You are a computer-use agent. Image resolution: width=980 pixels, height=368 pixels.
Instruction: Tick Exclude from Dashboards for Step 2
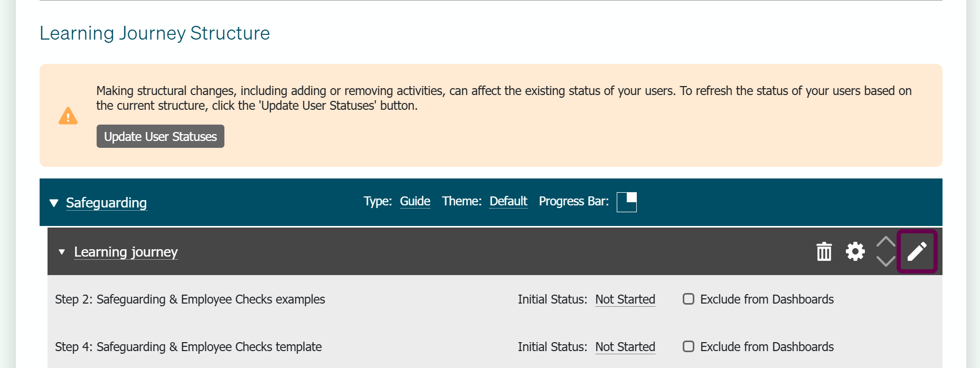689,299
